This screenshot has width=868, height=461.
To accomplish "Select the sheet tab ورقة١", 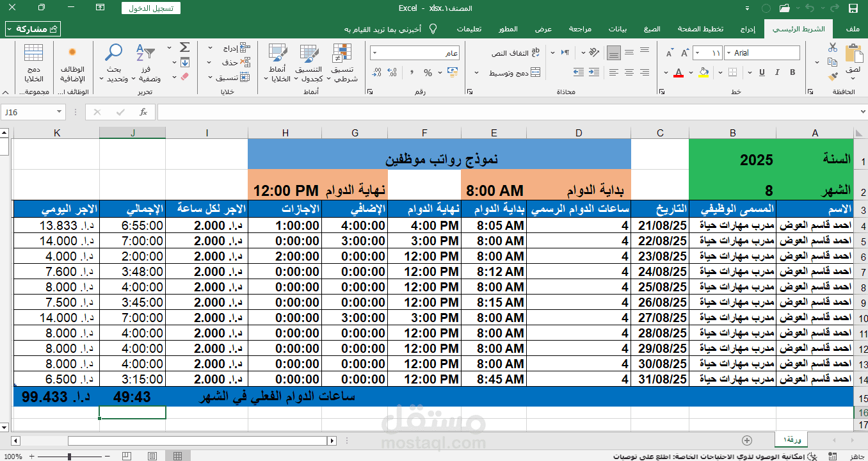I will pyautogui.click(x=791, y=440).
